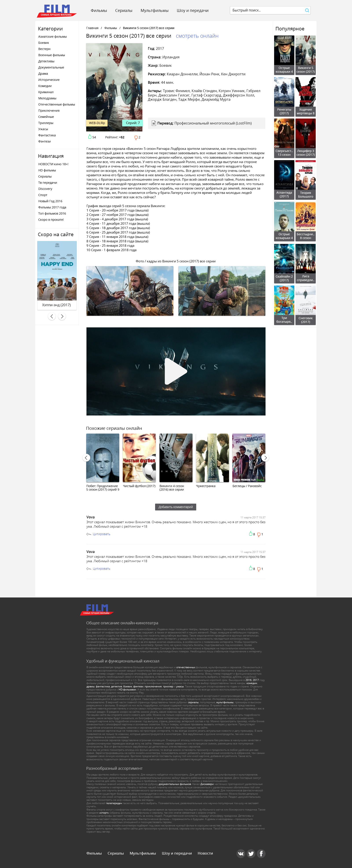352x868 pixels.
Task: Open 'Скайлайн 2 (2017)' popular poster
Action: [x=284, y=263]
